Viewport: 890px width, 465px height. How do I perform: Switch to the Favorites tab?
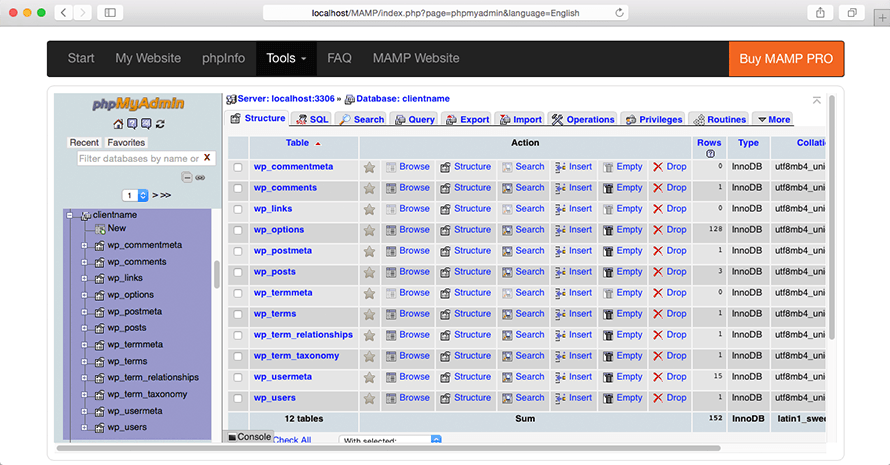click(126, 143)
